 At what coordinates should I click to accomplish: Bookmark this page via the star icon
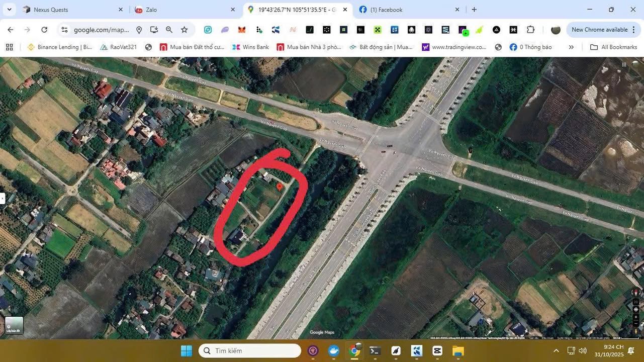coord(185,30)
